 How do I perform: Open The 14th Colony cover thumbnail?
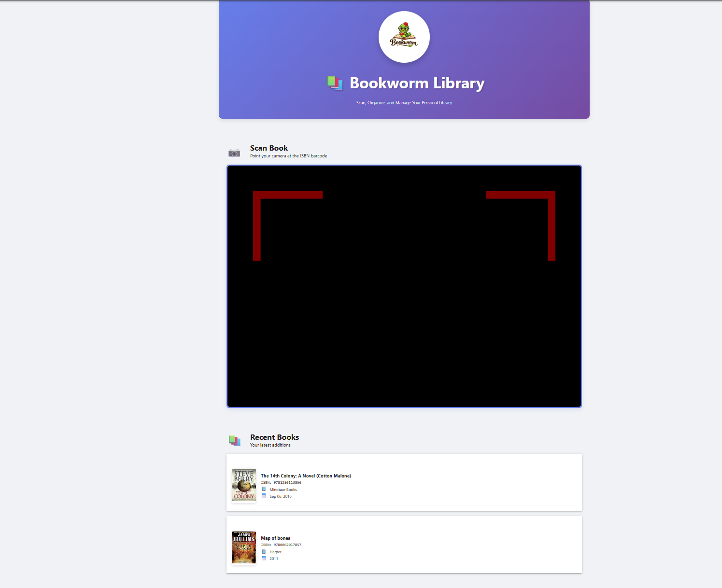243,485
